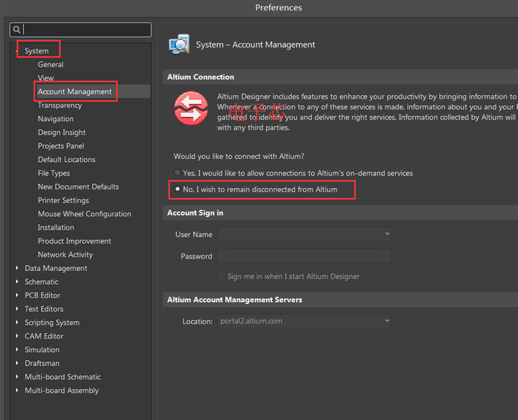Click the Altium Account Management Servers header

coord(234,300)
